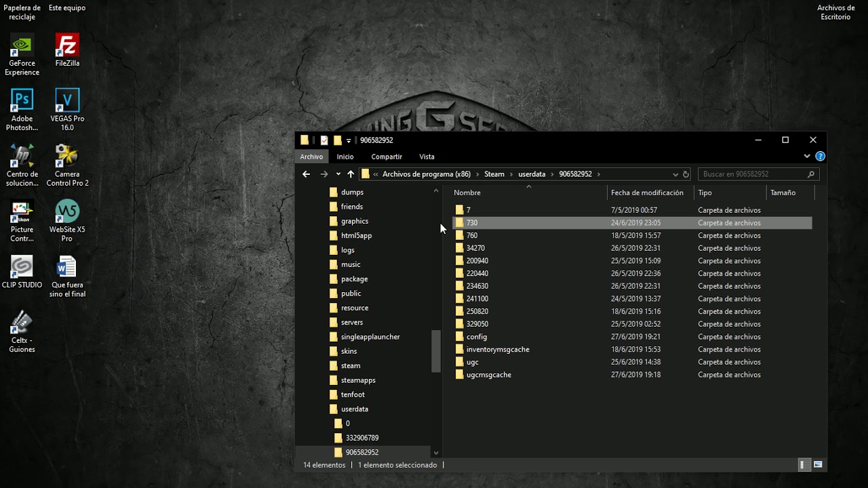Open the Archivo menu tab
This screenshot has width=868, height=488.
pos(312,157)
